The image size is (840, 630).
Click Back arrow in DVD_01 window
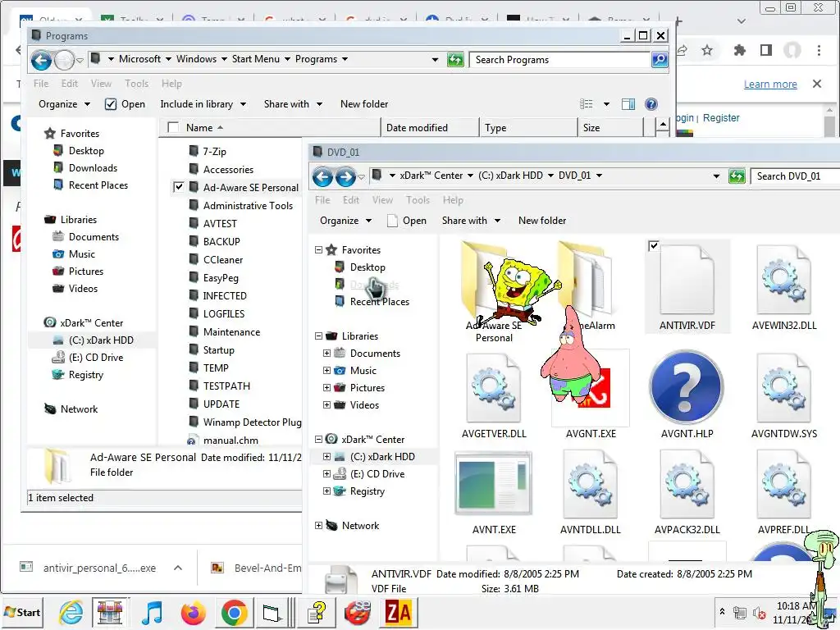point(322,176)
